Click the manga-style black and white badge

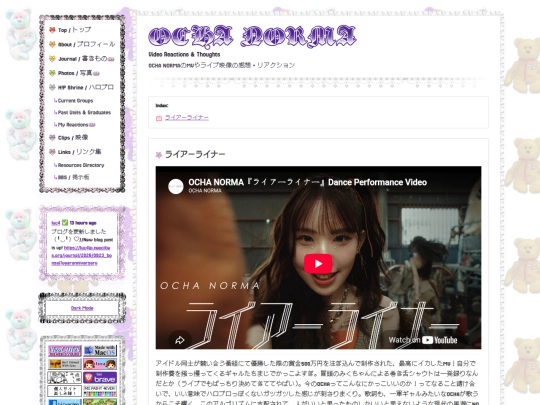click(x=65, y=377)
